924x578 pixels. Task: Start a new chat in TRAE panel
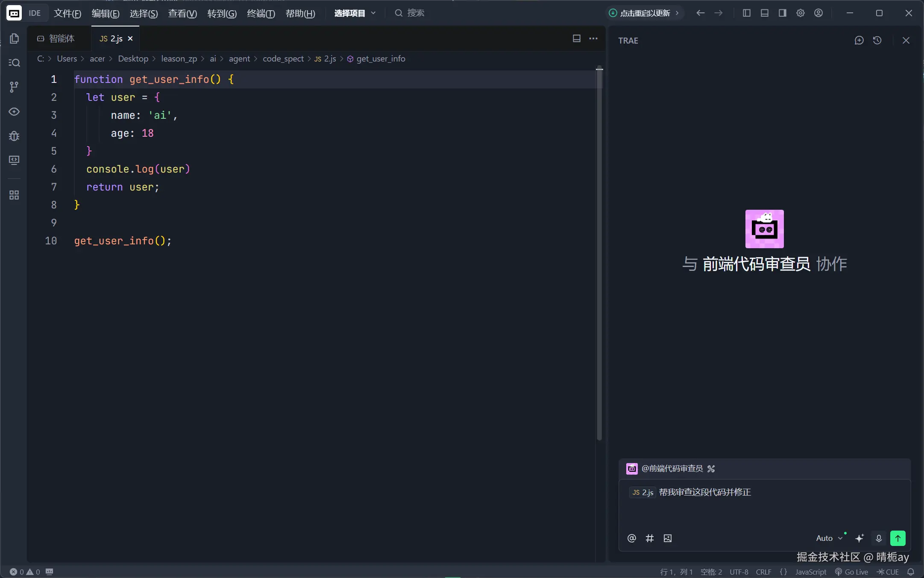point(859,40)
